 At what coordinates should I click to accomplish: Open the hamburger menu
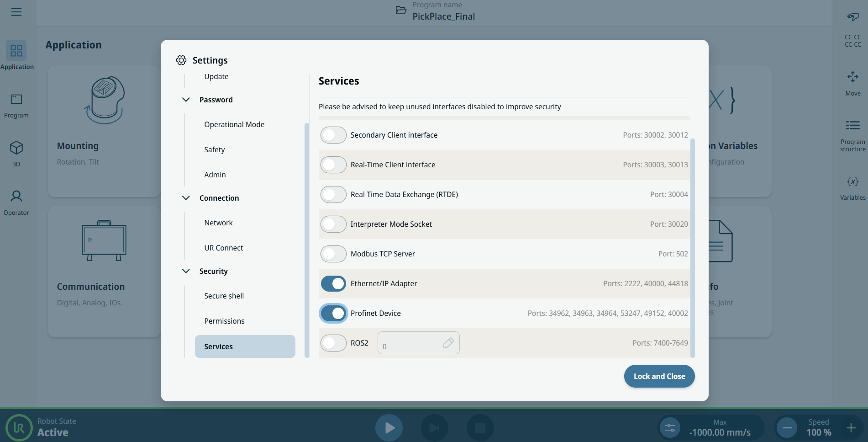coord(16,12)
